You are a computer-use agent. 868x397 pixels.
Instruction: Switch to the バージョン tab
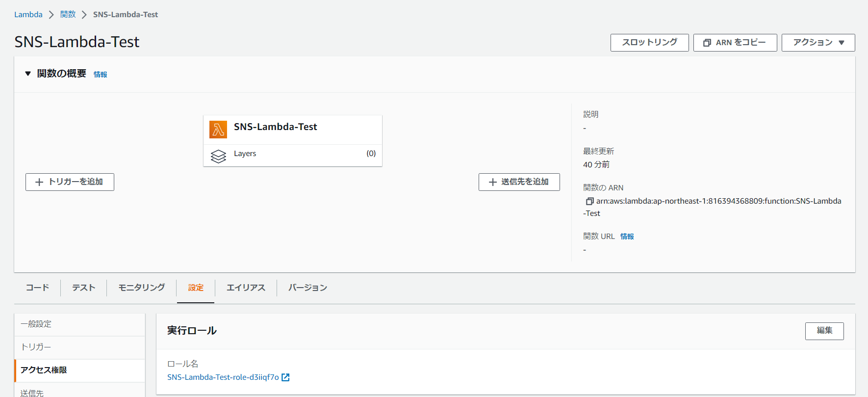[x=307, y=288]
